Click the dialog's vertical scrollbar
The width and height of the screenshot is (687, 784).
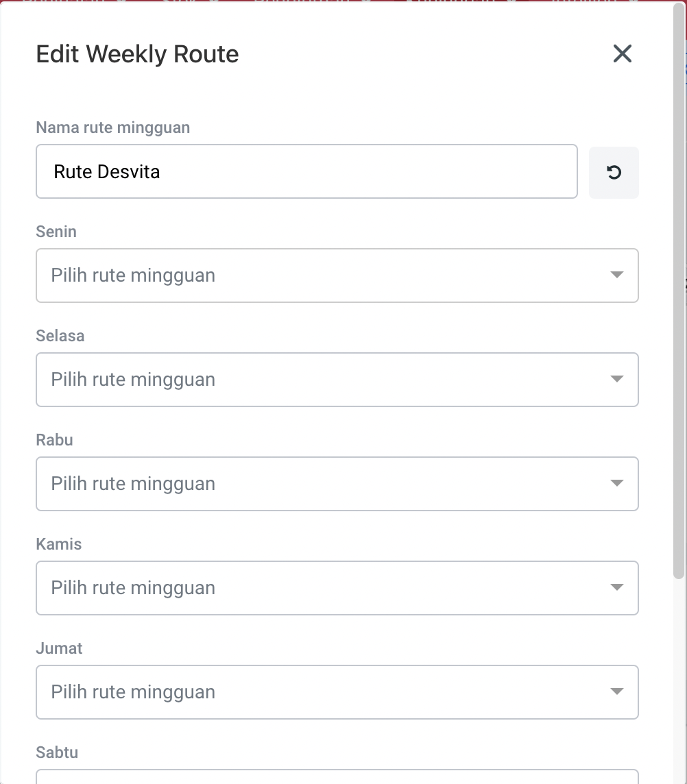tap(679, 308)
